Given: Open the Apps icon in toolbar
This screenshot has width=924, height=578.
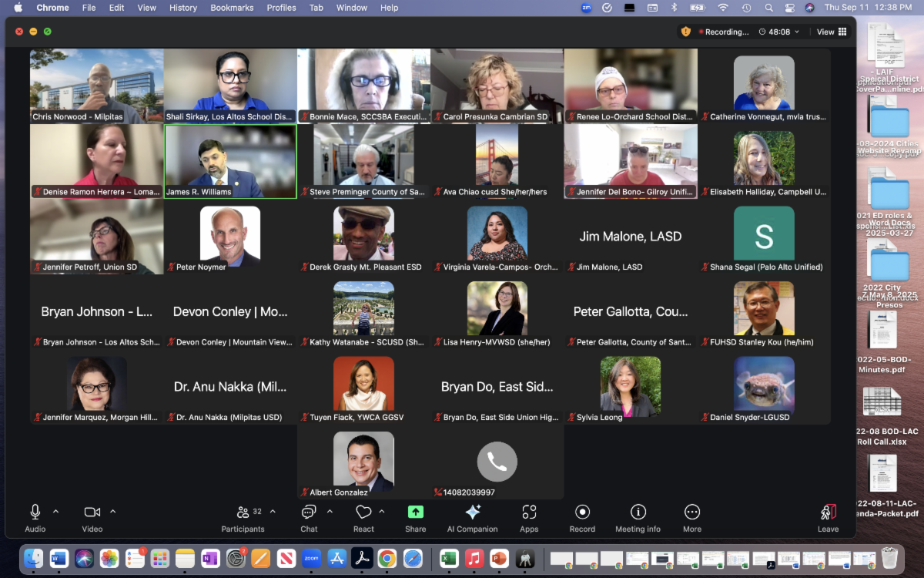Looking at the screenshot, I should (x=529, y=512).
